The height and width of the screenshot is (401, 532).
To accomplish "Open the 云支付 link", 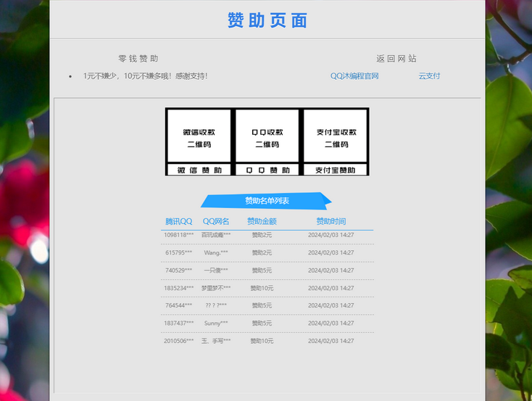I will coord(429,76).
